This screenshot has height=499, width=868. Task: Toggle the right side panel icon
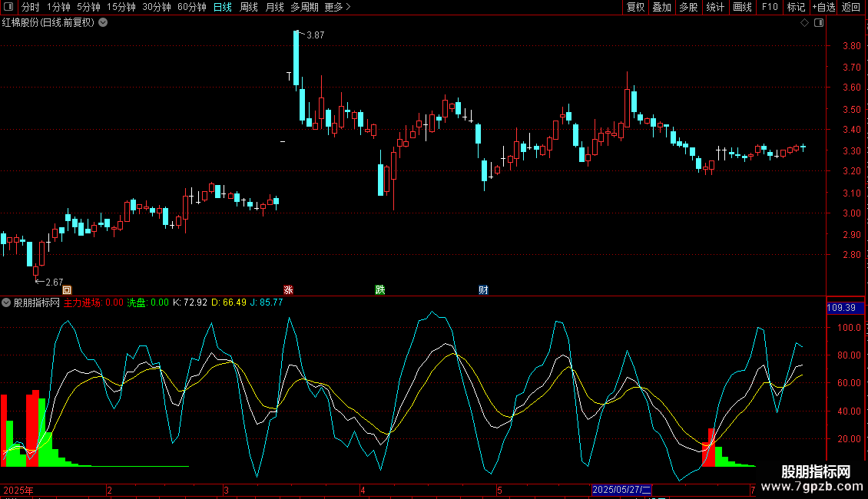coord(819,23)
